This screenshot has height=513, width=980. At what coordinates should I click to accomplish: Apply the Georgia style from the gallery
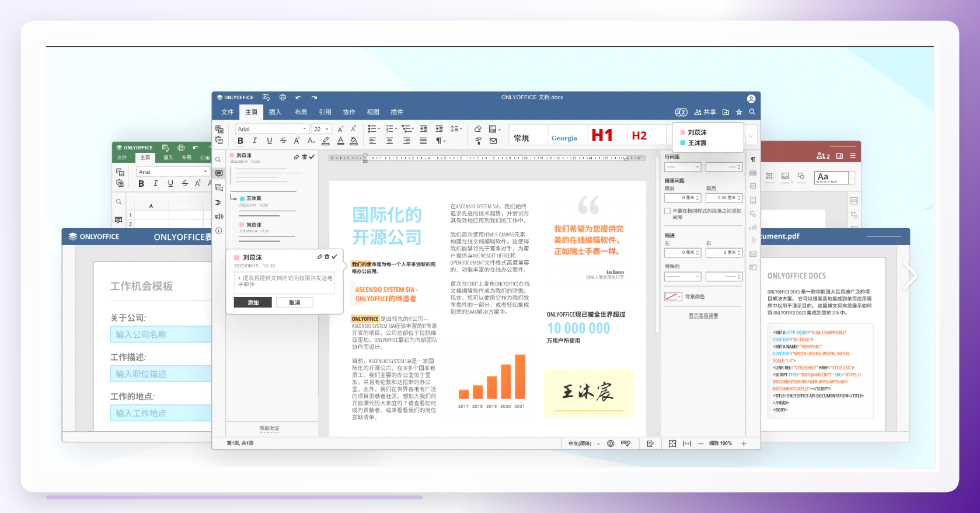click(x=564, y=138)
